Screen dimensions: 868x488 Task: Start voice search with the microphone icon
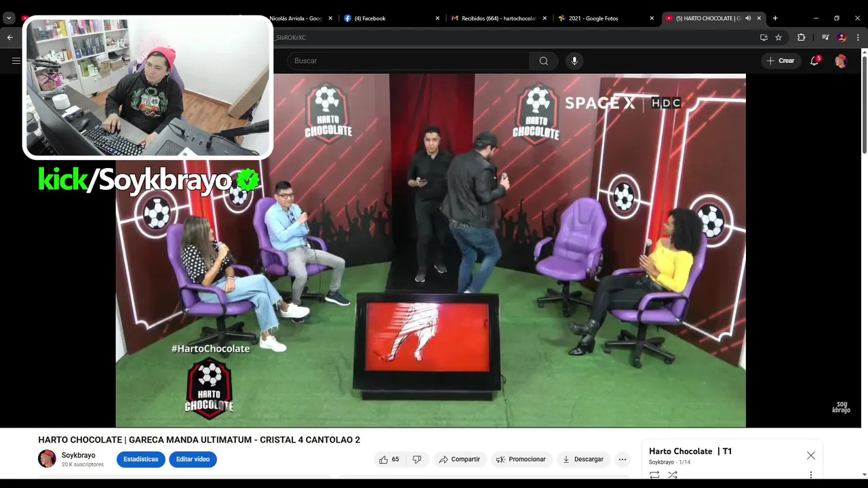574,61
